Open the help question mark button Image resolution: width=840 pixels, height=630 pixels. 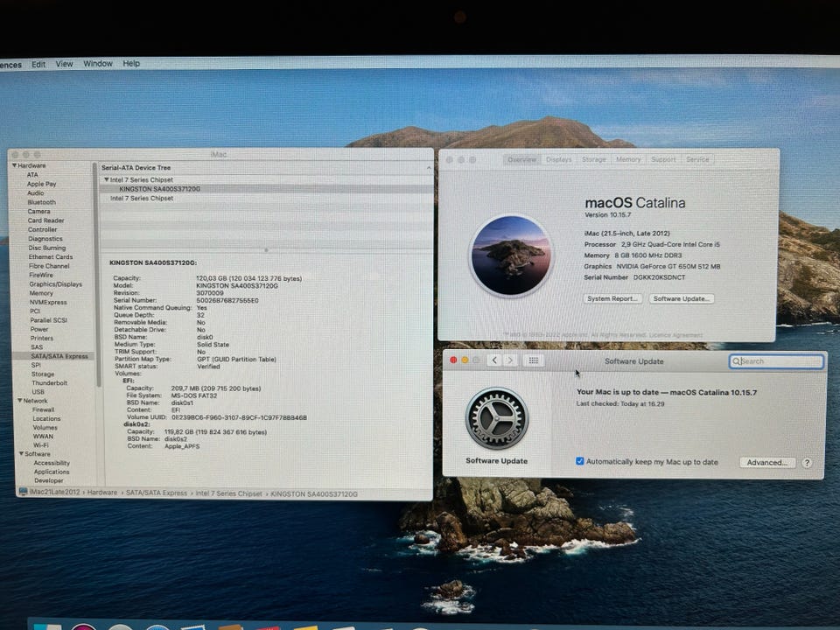coord(807,463)
